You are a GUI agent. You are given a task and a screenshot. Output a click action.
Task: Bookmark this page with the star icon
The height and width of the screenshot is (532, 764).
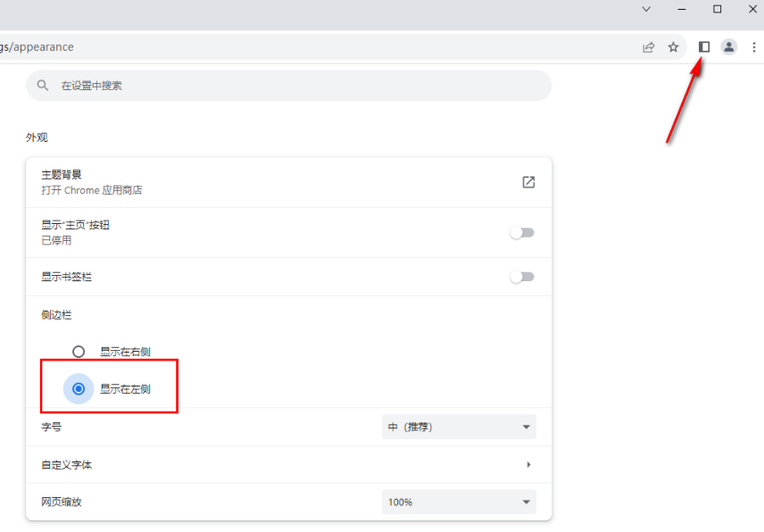point(673,46)
